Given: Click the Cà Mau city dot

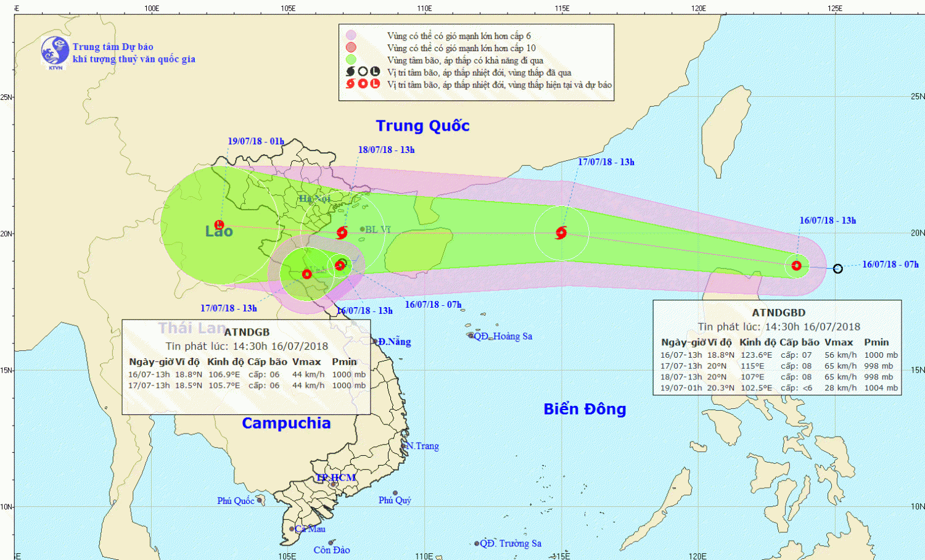Looking at the screenshot, I should [292, 529].
